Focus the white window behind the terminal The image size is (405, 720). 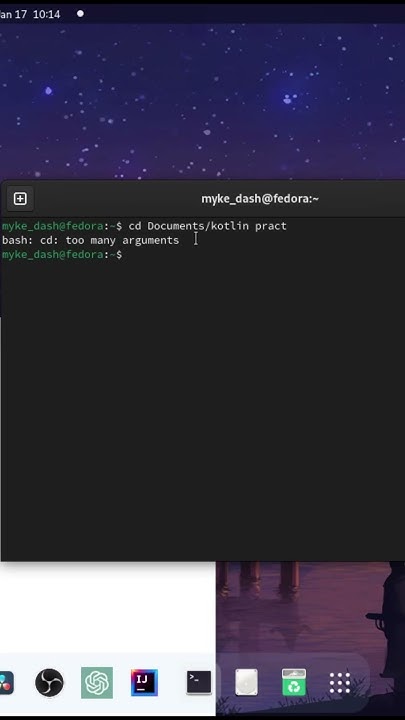[107, 606]
